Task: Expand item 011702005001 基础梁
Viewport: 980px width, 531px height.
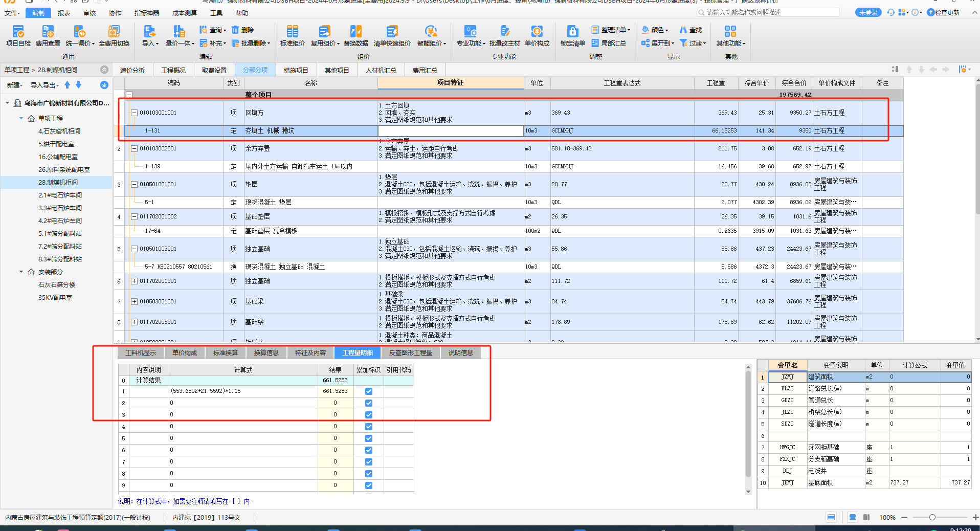Action: 134,322
